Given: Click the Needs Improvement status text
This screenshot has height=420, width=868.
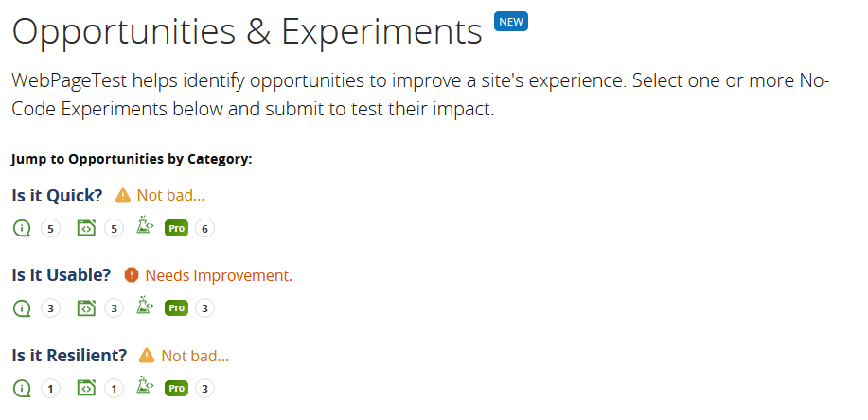Looking at the screenshot, I should tap(219, 275).
